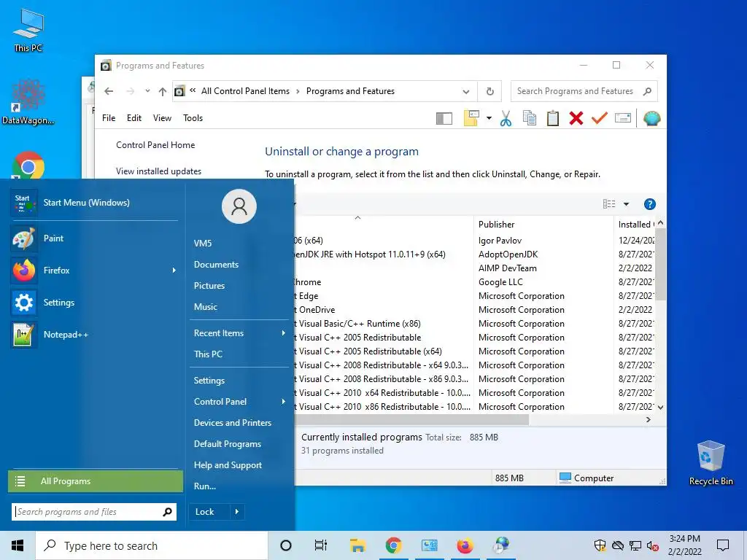
Task: Select Devices and Printers in Start menu
Action: 233,423
